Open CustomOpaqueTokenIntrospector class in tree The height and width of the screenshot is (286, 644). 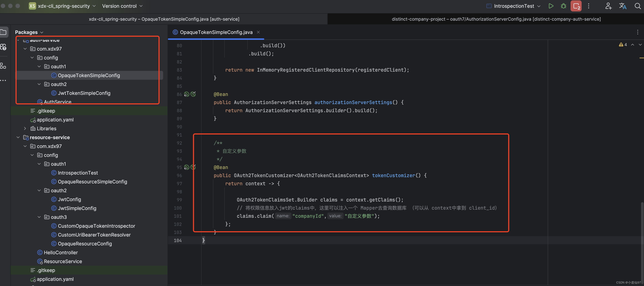(96, 226)
